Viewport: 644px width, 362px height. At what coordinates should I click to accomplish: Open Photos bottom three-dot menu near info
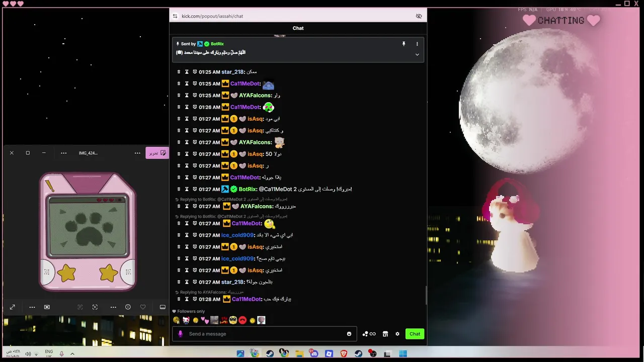(x=113, y=307)
